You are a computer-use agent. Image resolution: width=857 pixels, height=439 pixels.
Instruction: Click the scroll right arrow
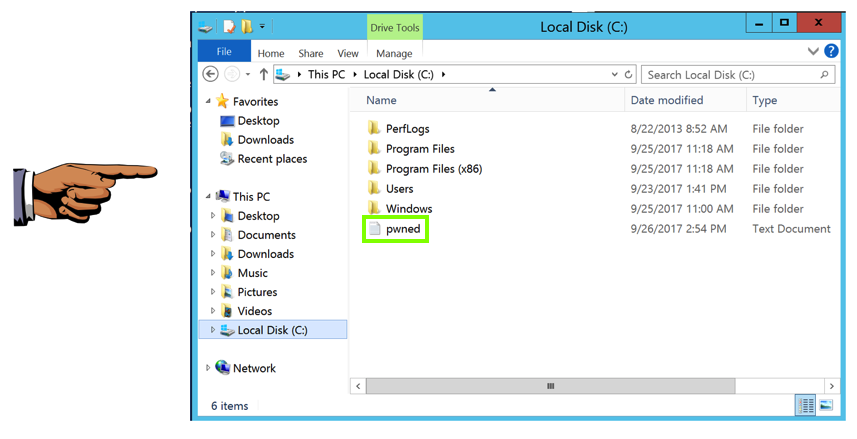(832, 386)
